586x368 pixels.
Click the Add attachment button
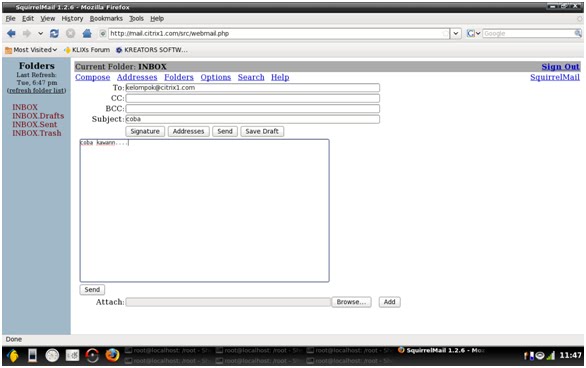389,302
